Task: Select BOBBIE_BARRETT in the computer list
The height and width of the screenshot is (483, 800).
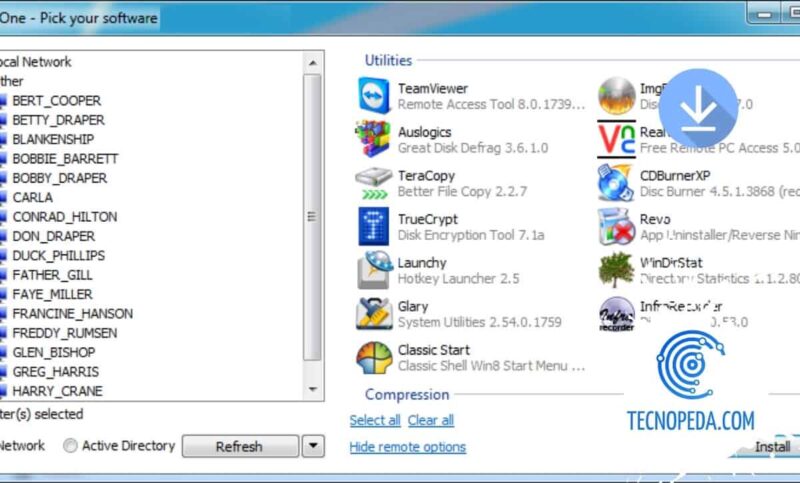Action: tap(65, 159)
